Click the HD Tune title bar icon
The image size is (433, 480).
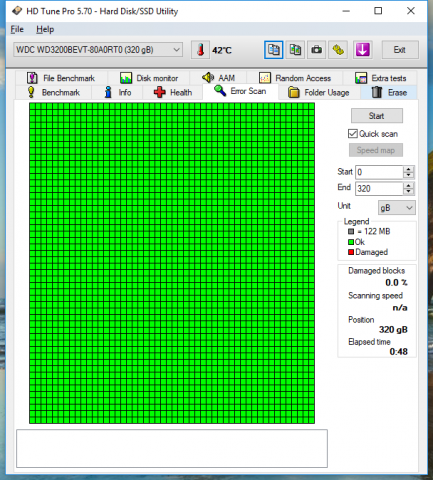(17, 11)
